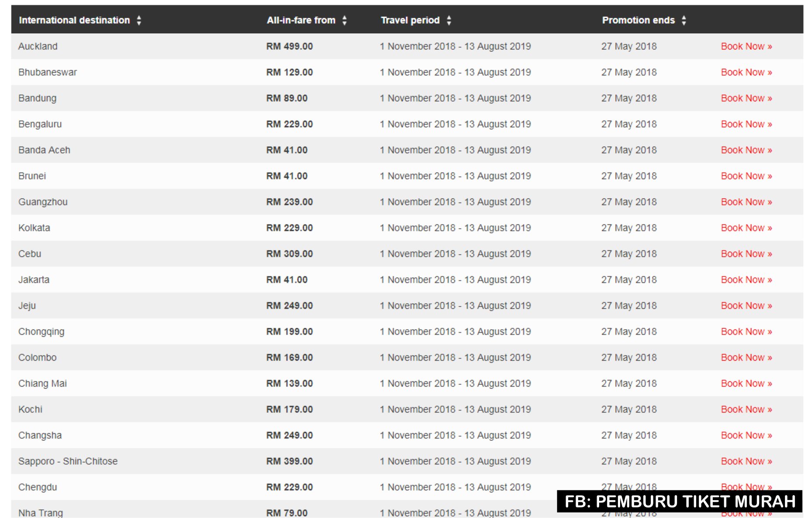The image size is (812, 518).
Task: Select Book Now for Brunei
Action: coord(746,176)
